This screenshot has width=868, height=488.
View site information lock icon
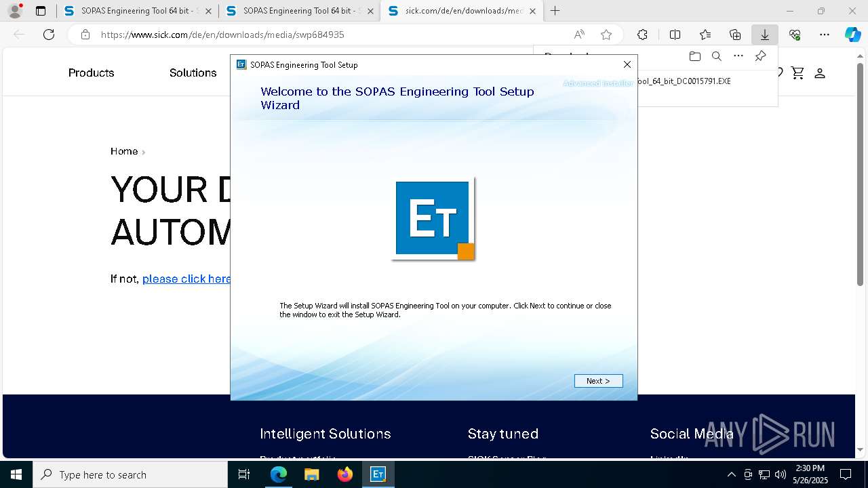click(x=85, y=35)
